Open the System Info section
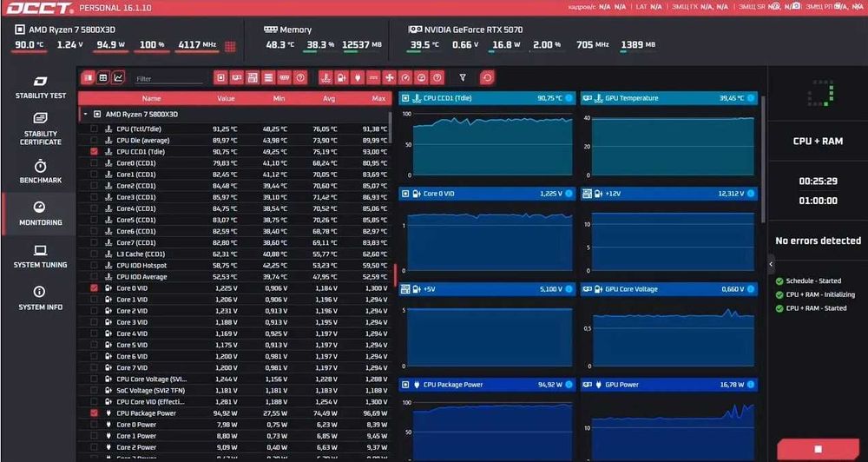 [41, 299]
